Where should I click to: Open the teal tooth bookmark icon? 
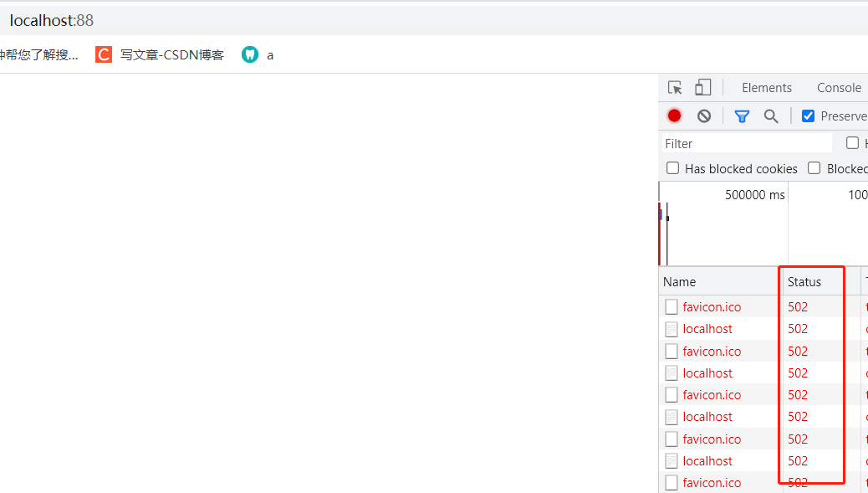(250, 54)
